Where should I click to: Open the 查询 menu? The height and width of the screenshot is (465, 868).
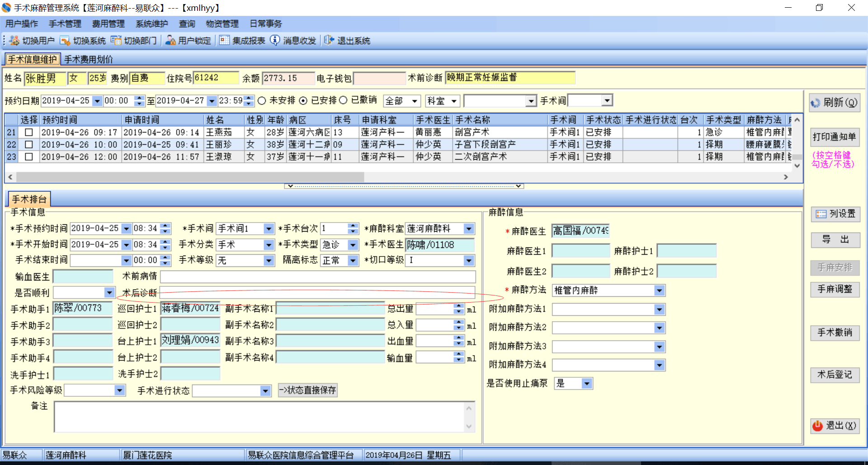coord(187,24)
